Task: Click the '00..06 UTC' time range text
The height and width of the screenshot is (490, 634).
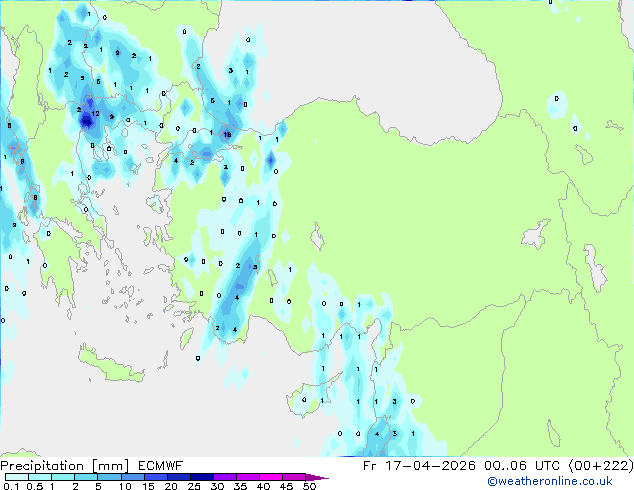Action: 522,466
